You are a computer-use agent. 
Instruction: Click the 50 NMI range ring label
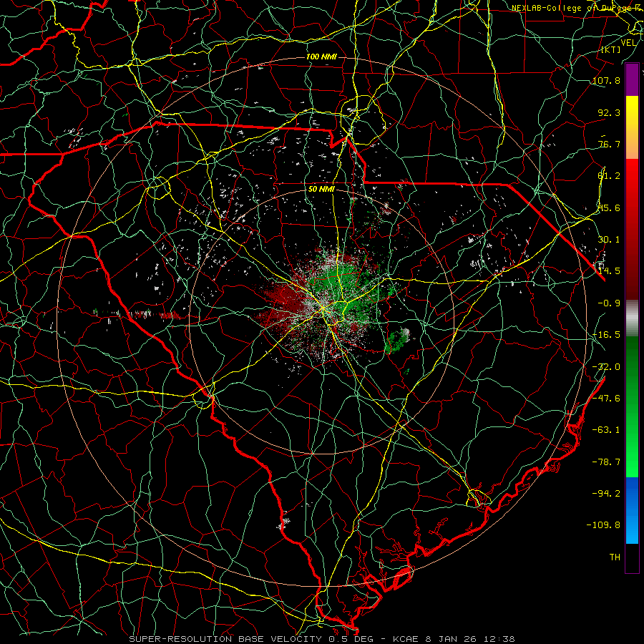coord(321,190)
